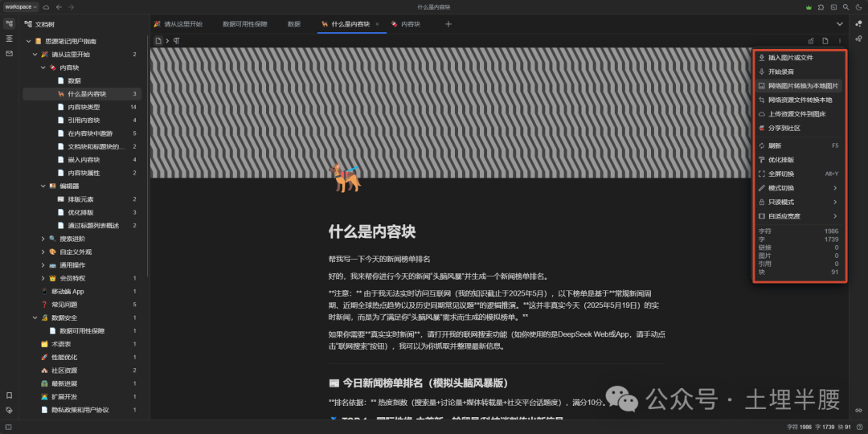This screenshot has height=434, width=868.
Task: Open the inbox envelope dock icon
Action: tap(9, 54)
